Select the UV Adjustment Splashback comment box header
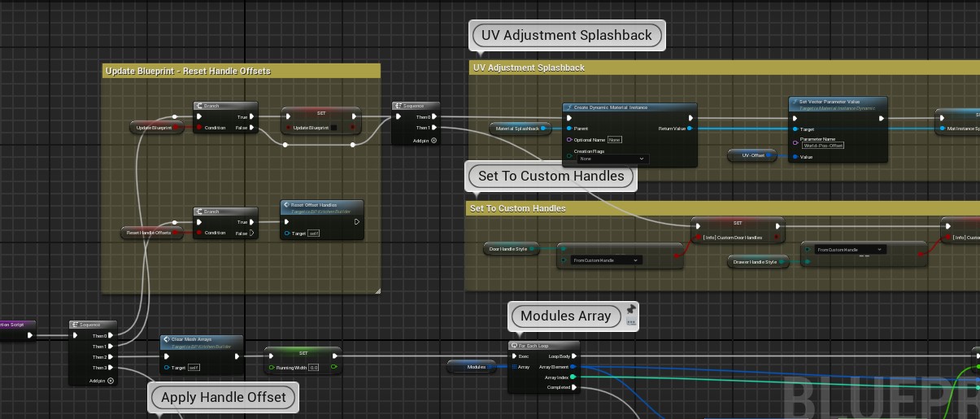This screenshot has height=419, width=980. [725, 68]
